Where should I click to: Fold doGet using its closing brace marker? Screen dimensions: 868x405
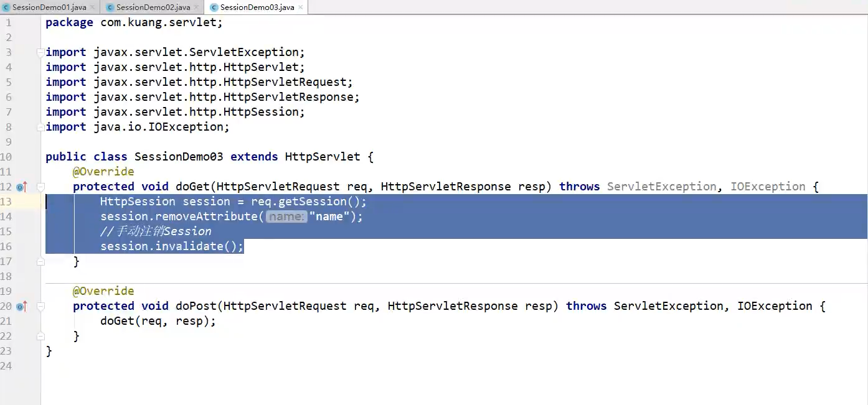coord(40,261)
